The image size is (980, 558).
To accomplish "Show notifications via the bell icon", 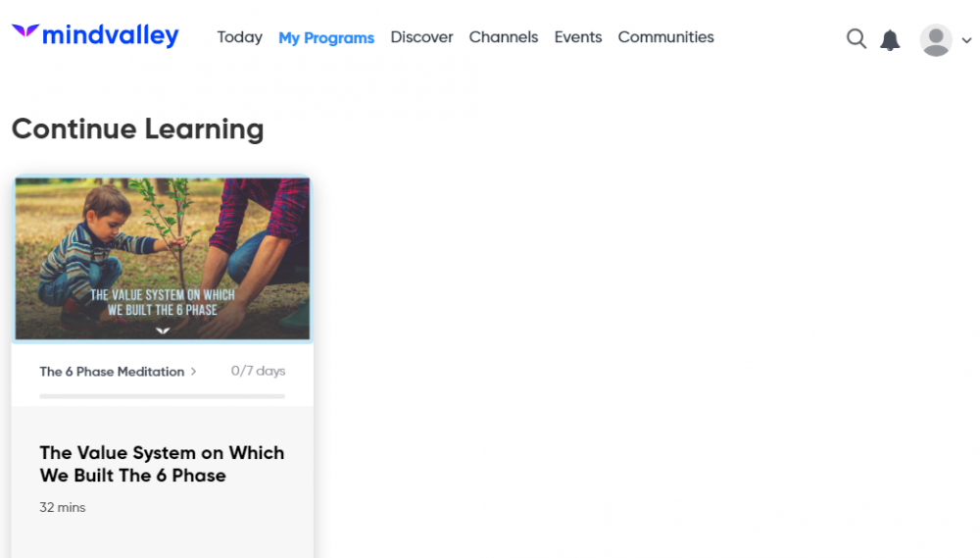I will pos(890,40).
